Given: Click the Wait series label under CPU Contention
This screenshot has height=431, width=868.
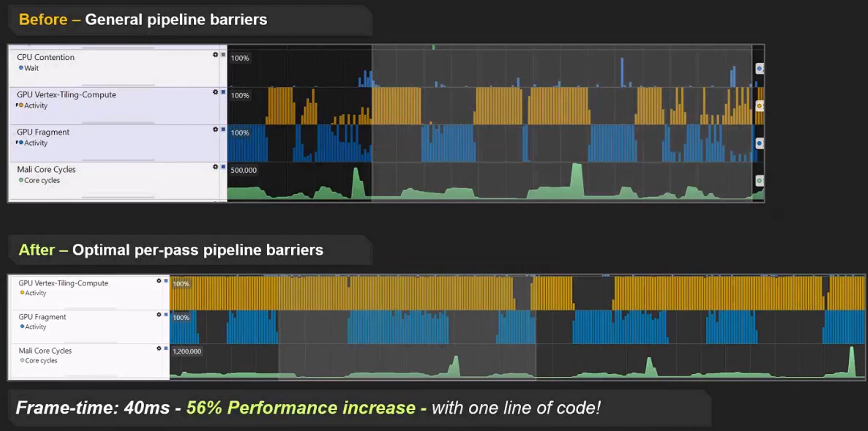Looking at the screenshot, I should [32, 68].
